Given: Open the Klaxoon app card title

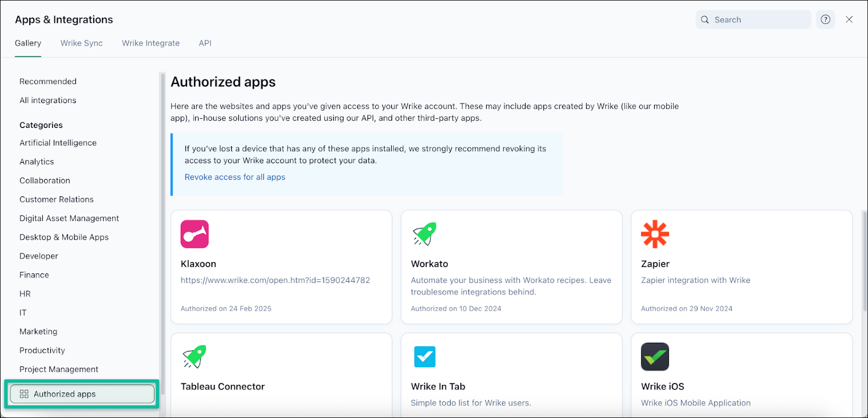Looking at the screenshot, I should tap(199, 264).
